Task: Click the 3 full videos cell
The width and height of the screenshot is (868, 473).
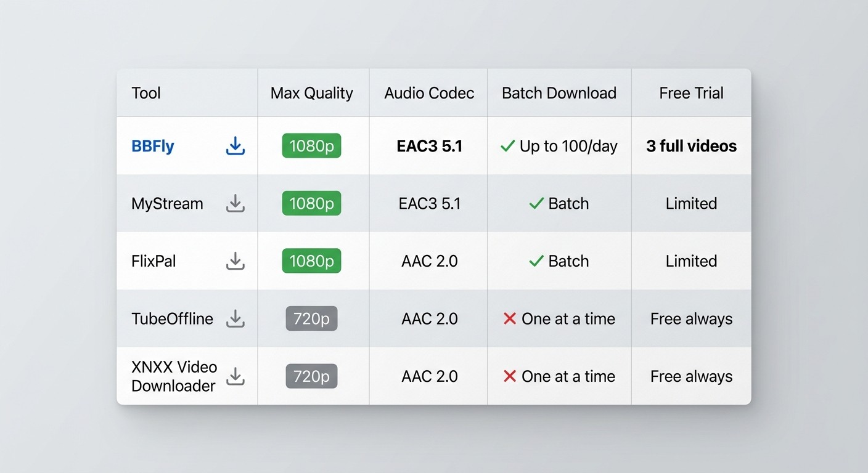Action: click(x=692, y=146)
